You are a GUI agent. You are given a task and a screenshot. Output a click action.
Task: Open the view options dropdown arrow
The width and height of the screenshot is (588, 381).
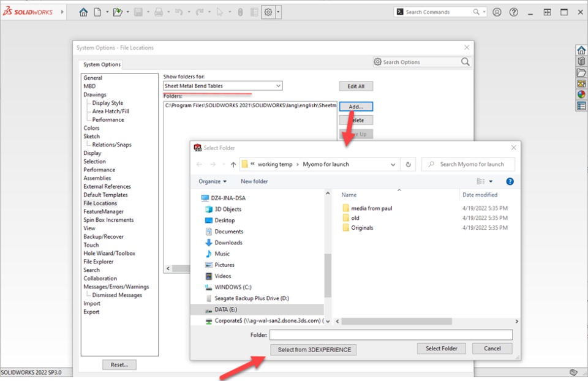click(491, 181)
